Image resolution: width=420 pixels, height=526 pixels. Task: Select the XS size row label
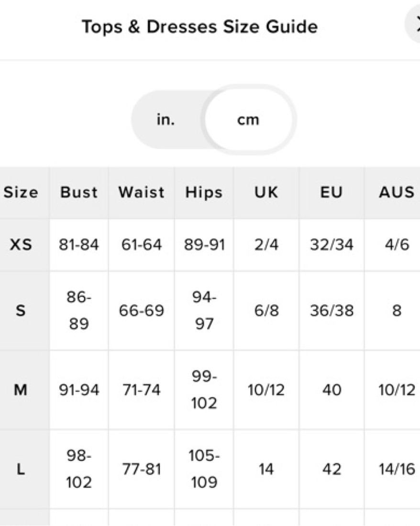point(21,245)
